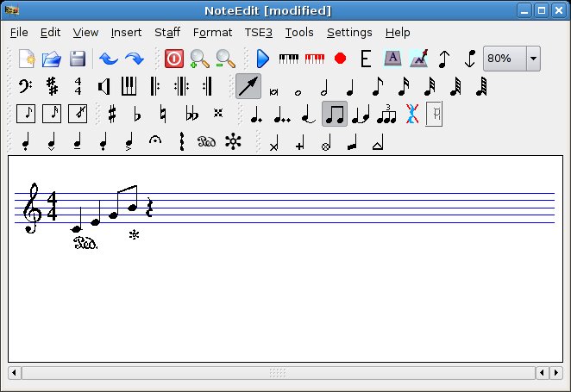Choose the half note length
Viewport: 571px width, 392px height.
pyautogui.click(x=324, y=86)
